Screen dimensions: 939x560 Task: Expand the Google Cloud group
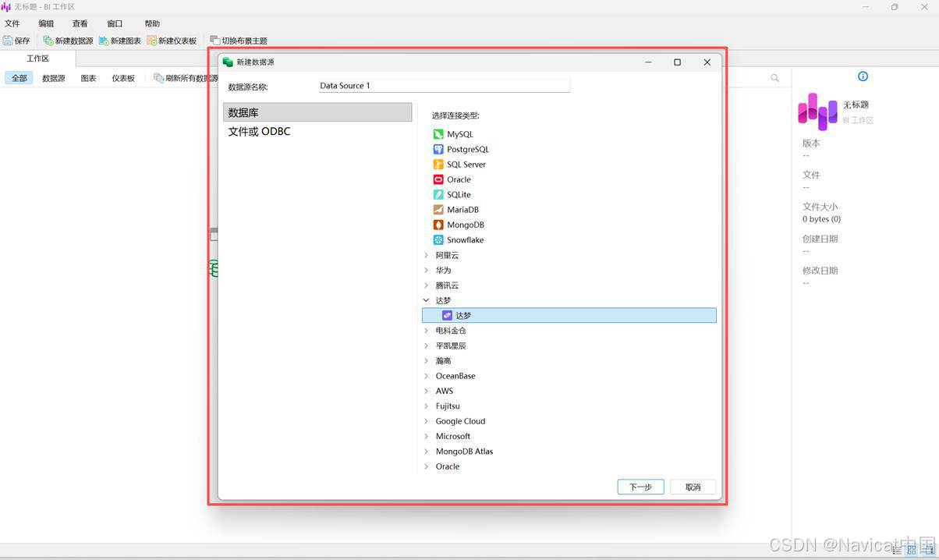(426, 421)
